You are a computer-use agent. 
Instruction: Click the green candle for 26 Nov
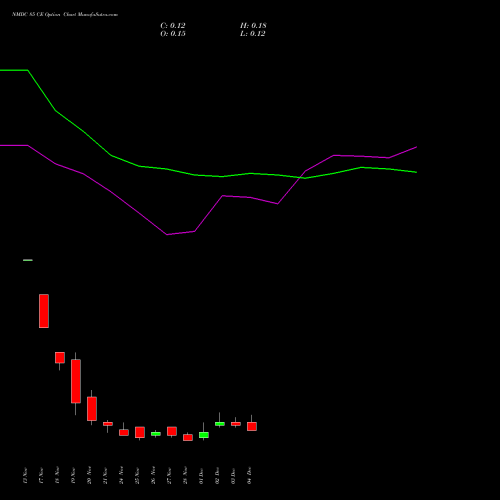156,434
